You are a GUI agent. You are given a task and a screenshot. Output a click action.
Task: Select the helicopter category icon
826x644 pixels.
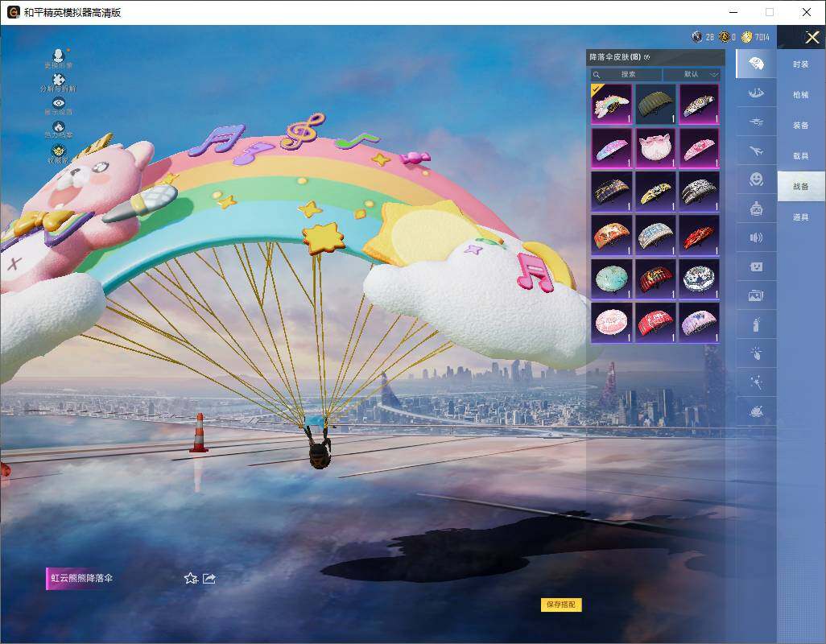(x=756, y=122)
